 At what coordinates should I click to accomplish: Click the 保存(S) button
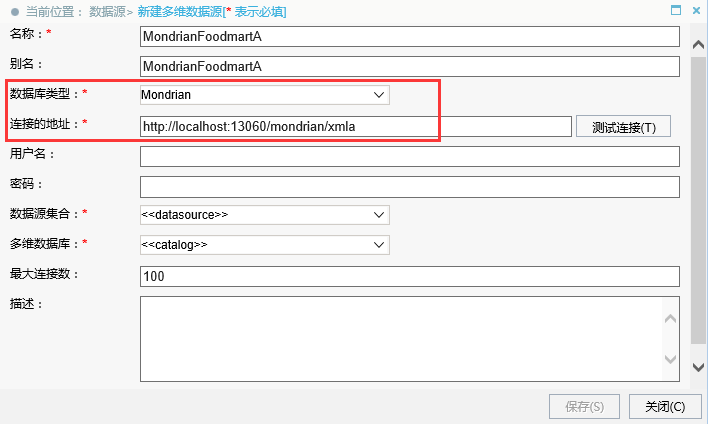[584, 407]
